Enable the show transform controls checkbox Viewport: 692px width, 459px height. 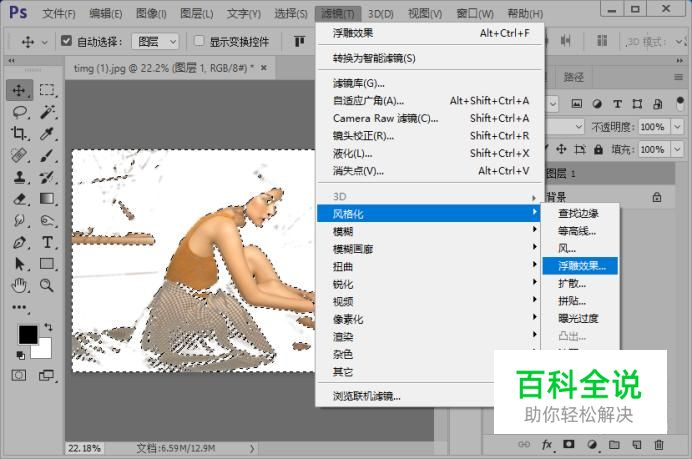tap(199, 41)
